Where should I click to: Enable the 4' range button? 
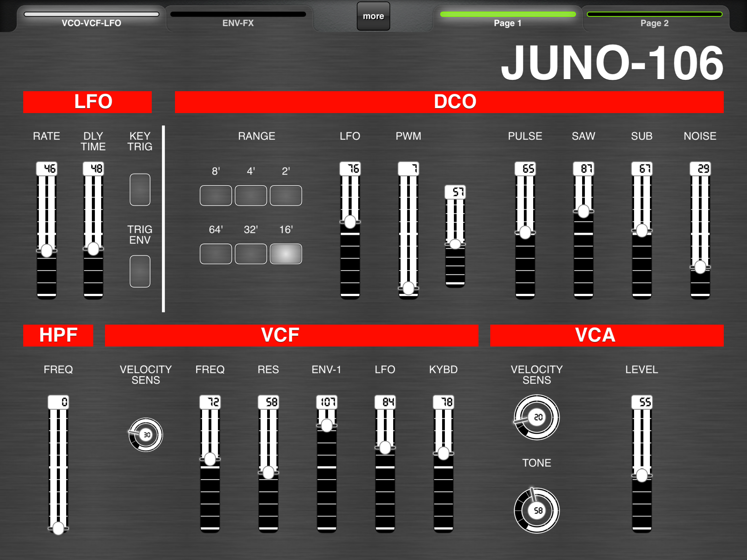(251, 196)
